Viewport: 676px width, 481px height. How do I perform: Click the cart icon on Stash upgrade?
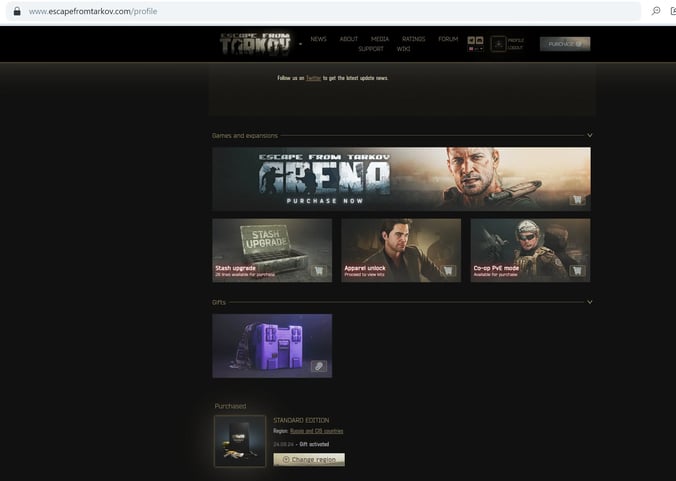(x=319, y=271)
